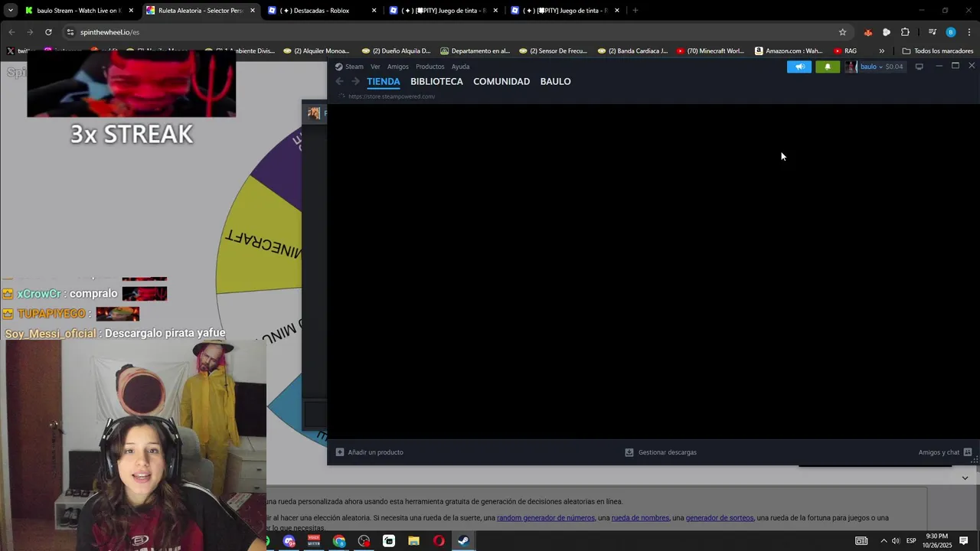Follow the rueda de nombres link
This screenshot has height=551, width=980.
(640, 518)
